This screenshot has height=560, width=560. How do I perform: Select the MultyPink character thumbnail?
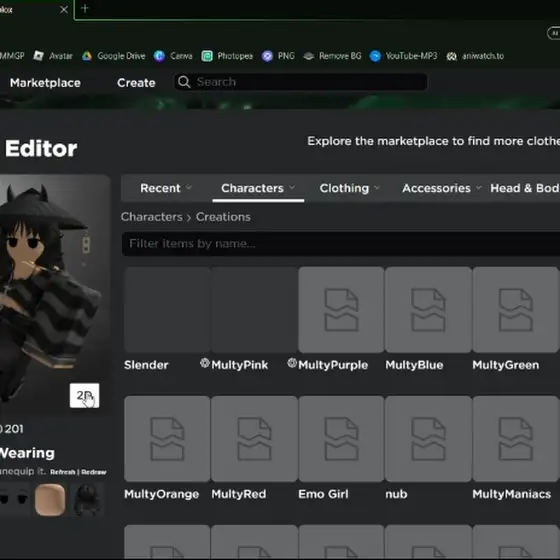(x=254, y=310)
